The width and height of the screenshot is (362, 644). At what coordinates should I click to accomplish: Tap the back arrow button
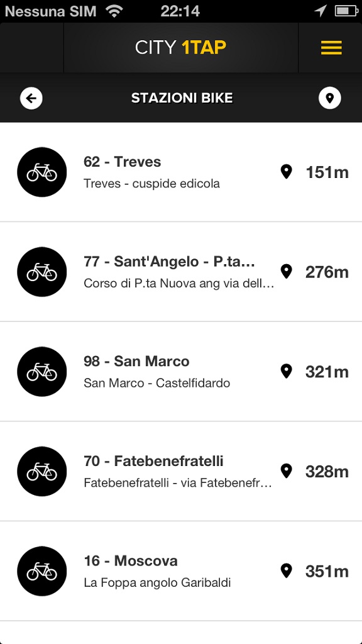(31, 98)
